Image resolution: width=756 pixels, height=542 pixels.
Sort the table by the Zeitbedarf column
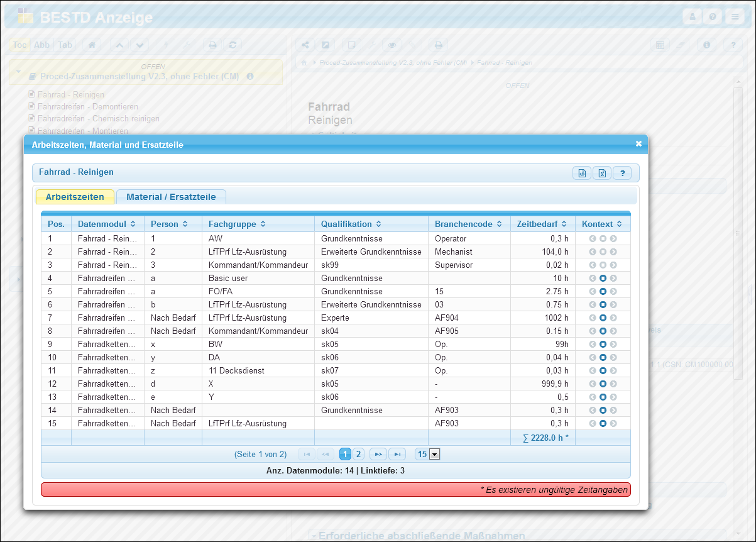tap(543, 224)
